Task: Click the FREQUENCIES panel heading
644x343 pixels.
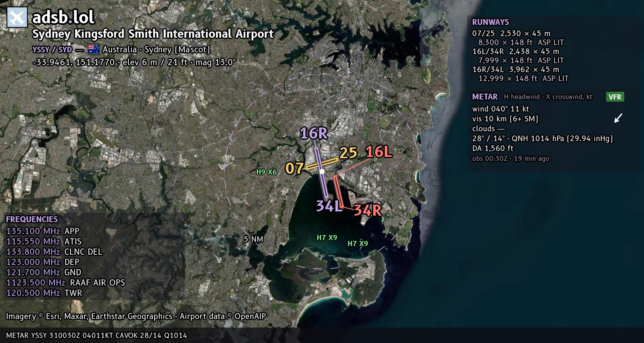Action: pos(32,220)
